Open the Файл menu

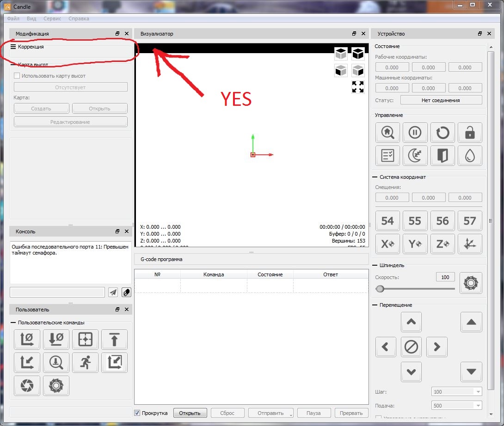pos(13,18)
